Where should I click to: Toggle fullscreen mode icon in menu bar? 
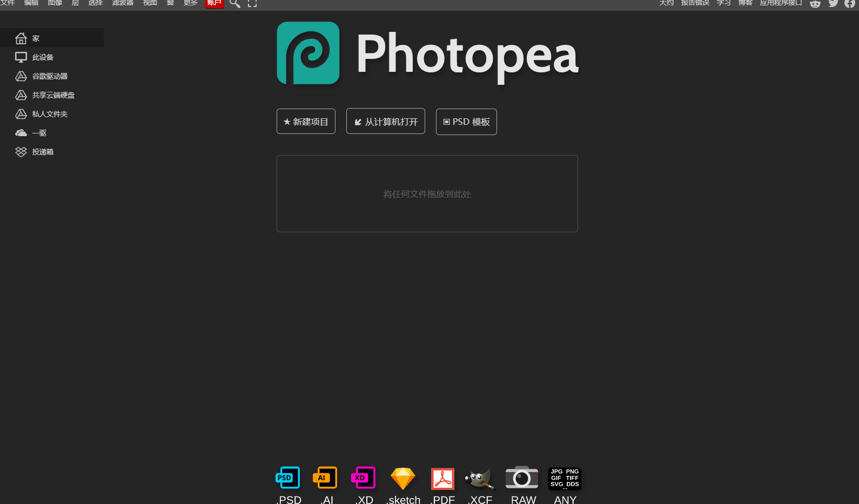[252, 3]
